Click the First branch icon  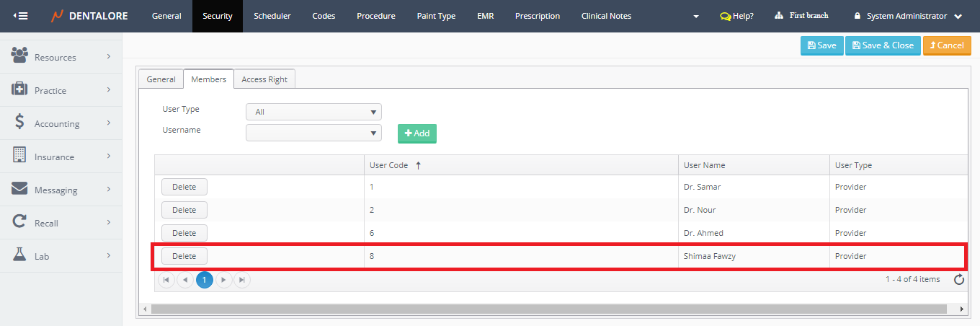point(779,16)
